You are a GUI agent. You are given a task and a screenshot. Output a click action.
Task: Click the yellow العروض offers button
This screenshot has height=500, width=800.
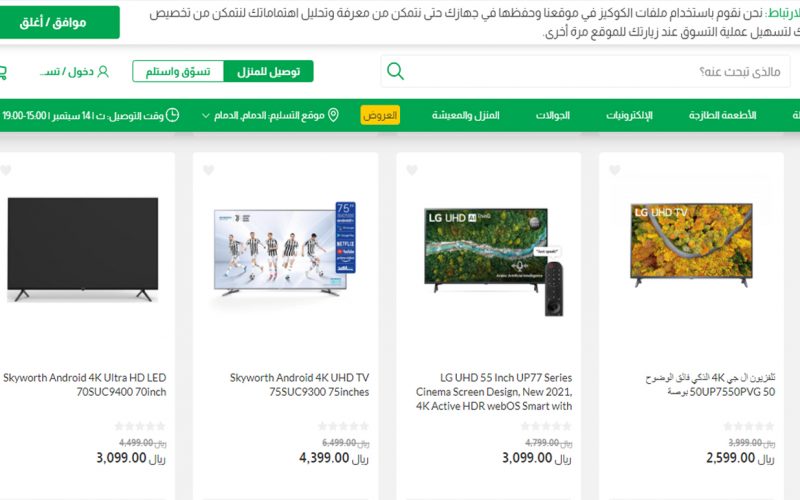click(380, 115)
